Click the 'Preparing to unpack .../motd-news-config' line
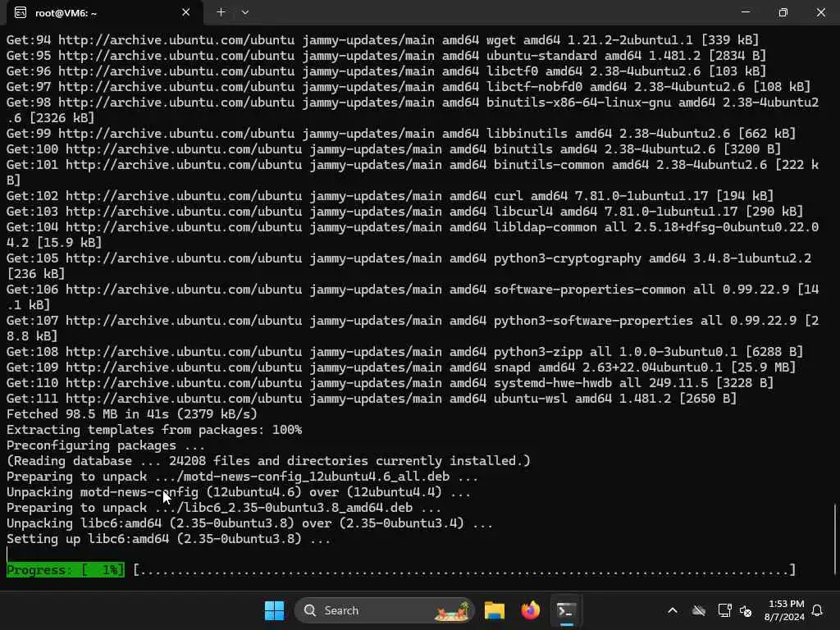 click(x=243, y=477)
